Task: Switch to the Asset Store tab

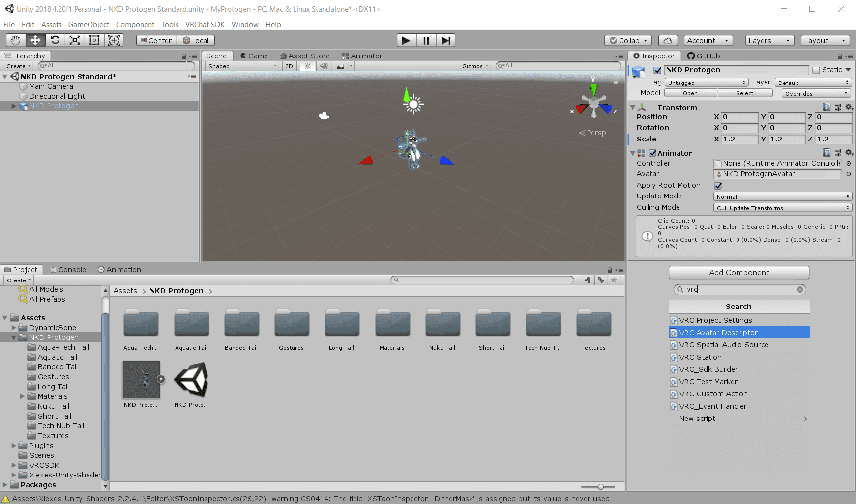Action: coord(305,56)
